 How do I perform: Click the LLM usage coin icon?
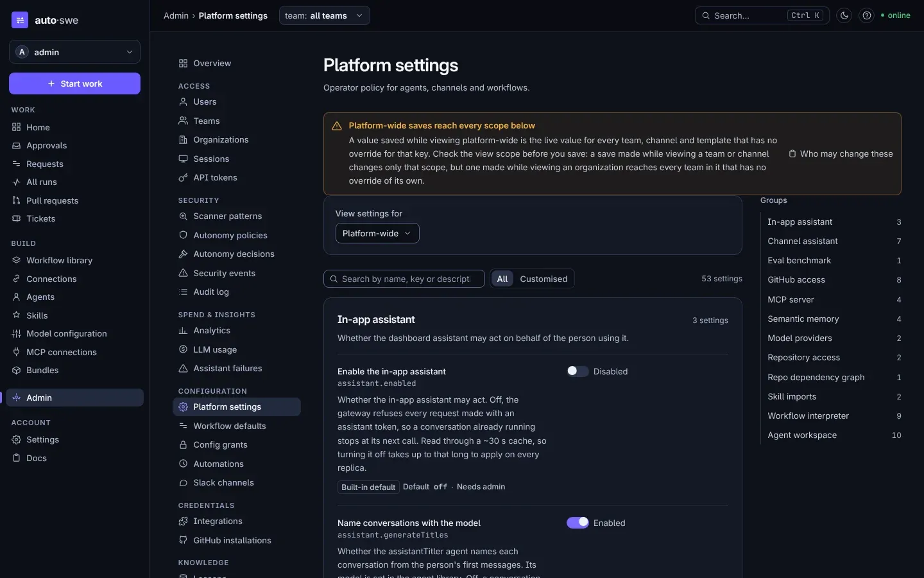pyautogui.click(x=183, y=349)
